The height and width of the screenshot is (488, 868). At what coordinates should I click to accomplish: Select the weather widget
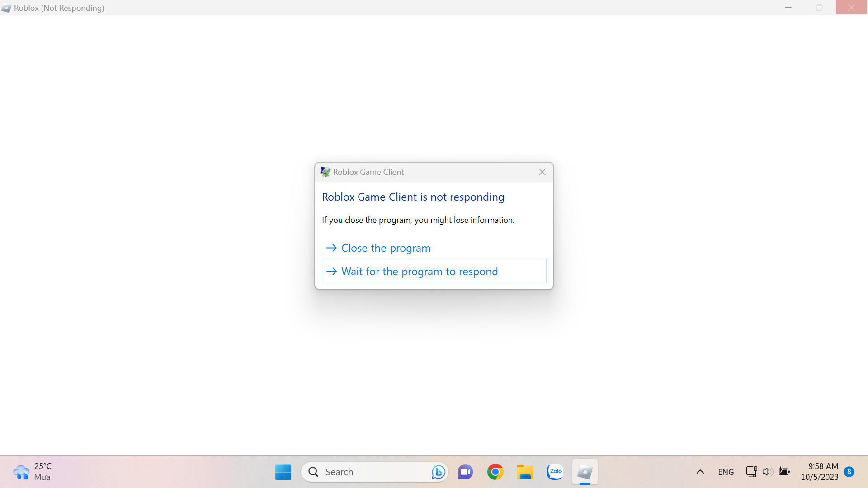(x=33, y=471)
